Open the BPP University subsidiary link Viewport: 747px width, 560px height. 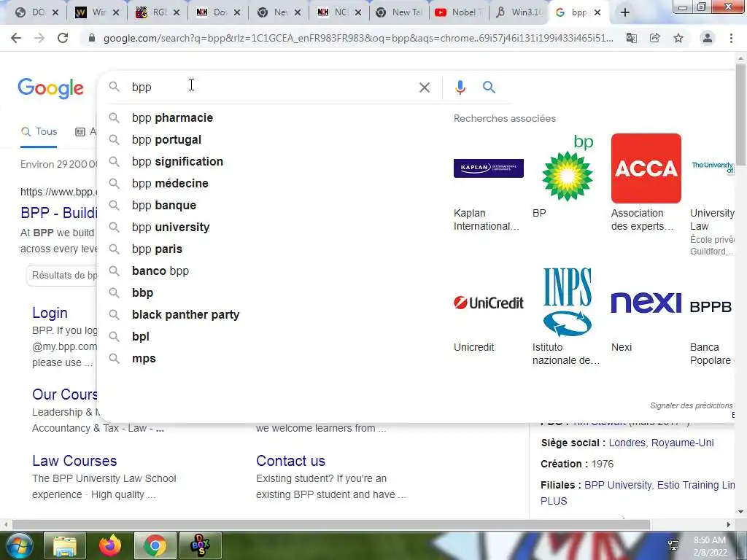[617, 485]
